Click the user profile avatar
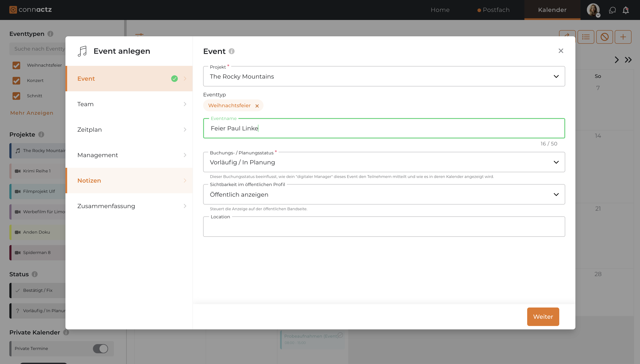 [x=593, y=10]
